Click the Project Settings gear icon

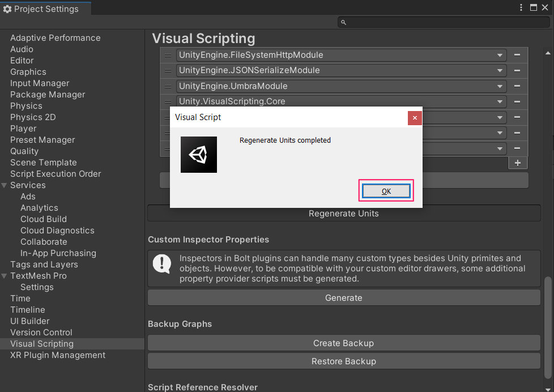(x=7, y=9)
